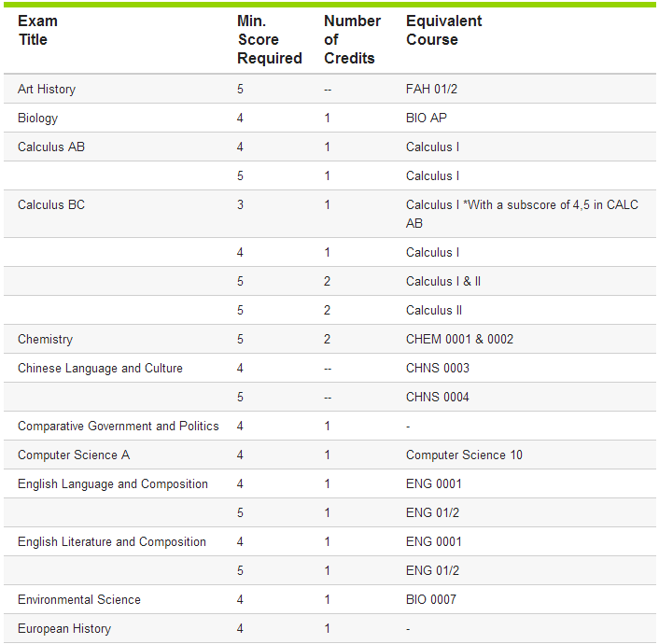This screenshot has width=659, height=644.
Task: Click the CHNS 0004 course cell
Action: (x=438, y=398)
